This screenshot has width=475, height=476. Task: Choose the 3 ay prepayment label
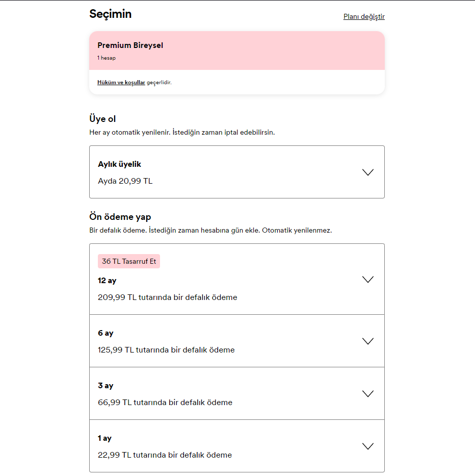click(105, 386)
